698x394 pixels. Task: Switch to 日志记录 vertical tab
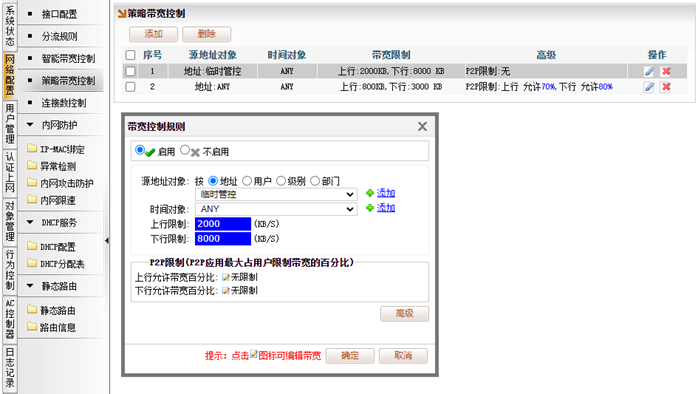(10, 369)
